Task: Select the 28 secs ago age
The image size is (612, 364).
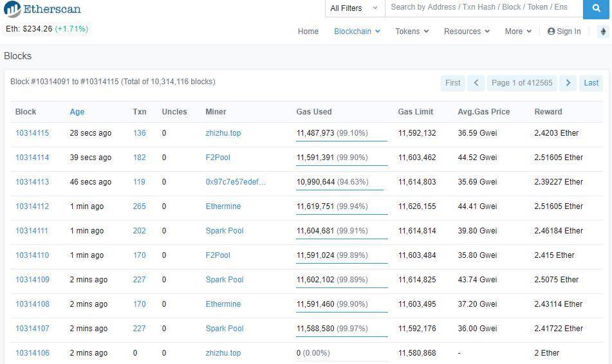Action: [x=91, y=133]
